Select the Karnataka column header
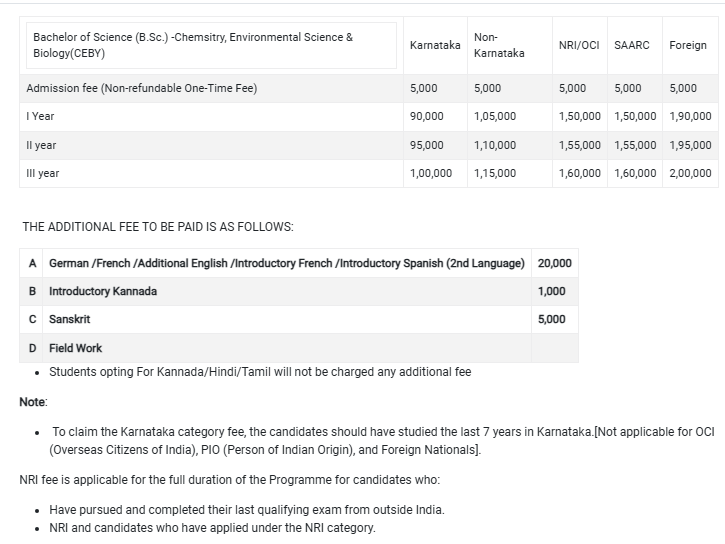The image size is (725, 544). tap(435, 45)
